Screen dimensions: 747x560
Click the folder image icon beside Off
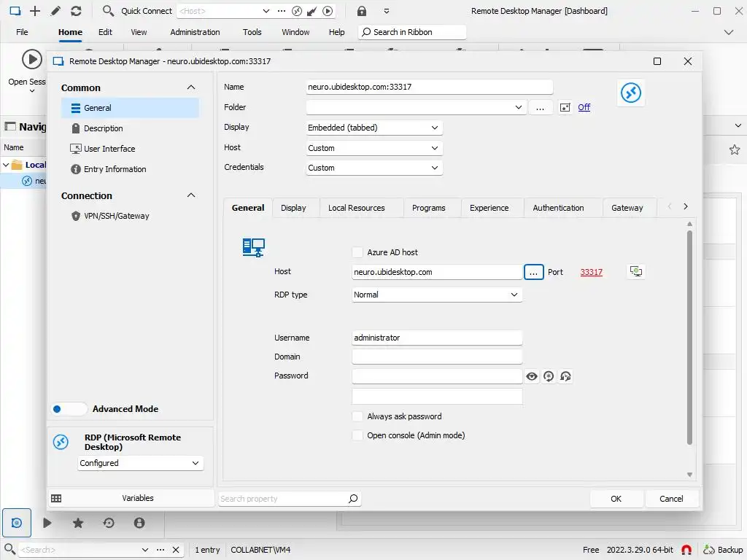pyautogui.click(x=565, y=107)
